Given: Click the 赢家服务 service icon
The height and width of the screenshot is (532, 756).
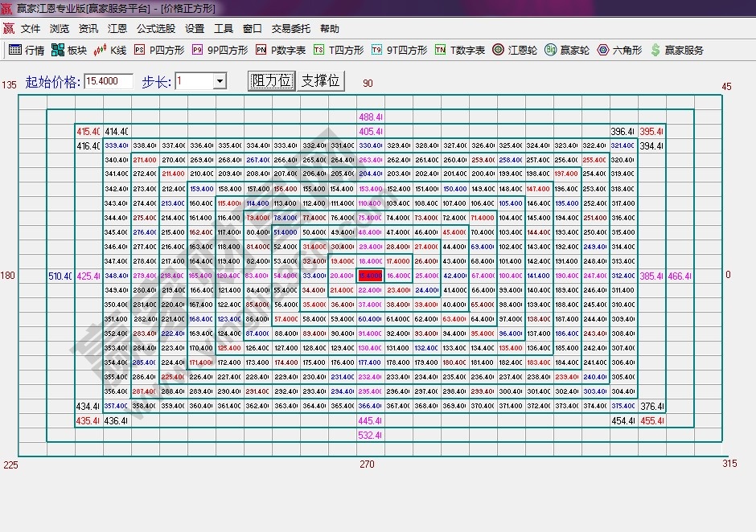Looking at the screenshot, I should click(x=676, y=50).
